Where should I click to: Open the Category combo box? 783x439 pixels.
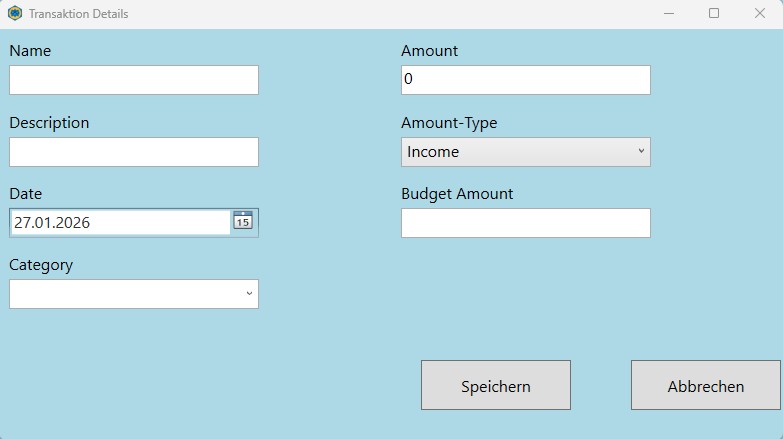(125, 294)
